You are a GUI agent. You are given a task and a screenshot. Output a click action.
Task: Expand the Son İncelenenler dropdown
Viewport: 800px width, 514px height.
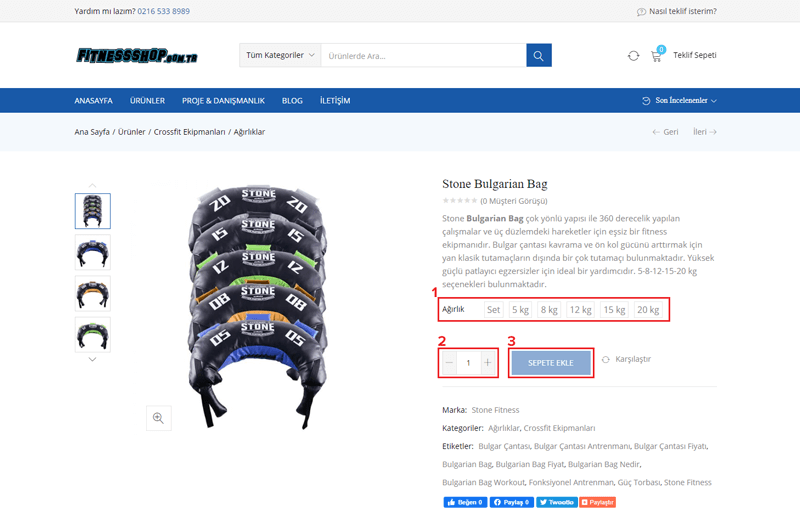click(x=679, y=101)
